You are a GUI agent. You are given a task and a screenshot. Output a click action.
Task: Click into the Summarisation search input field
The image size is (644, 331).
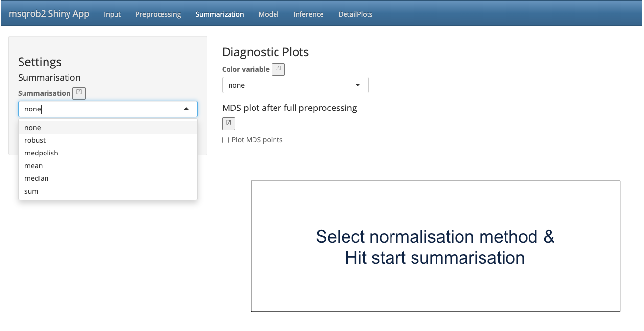[98, 109]
